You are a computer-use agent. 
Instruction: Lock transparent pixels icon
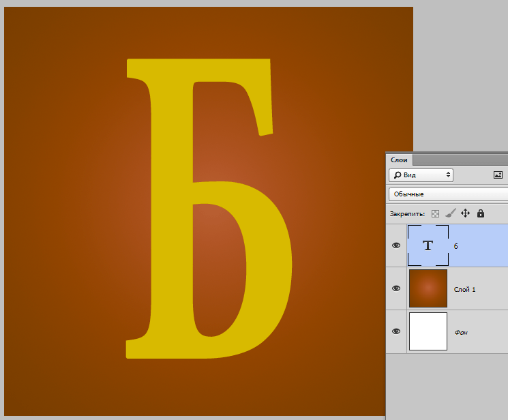point(436,213)
